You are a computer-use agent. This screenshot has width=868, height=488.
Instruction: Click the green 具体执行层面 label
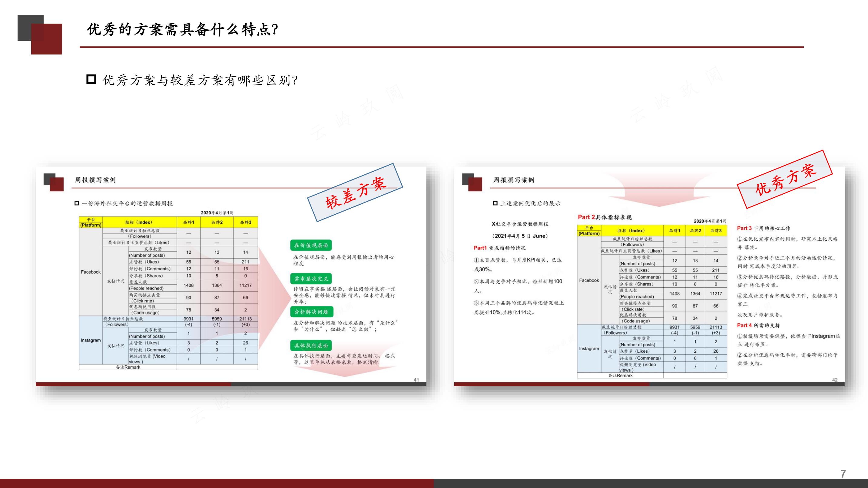pyautogui.click(x=311, y=345)
